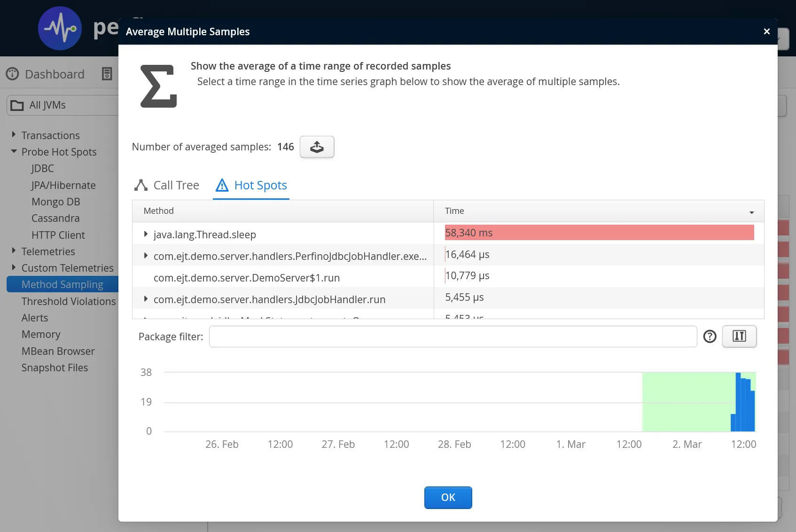Select the Hot Spots tab
The width and height of the screenshot is (796, 532).
pyautogui.click(x=260, y=186)
